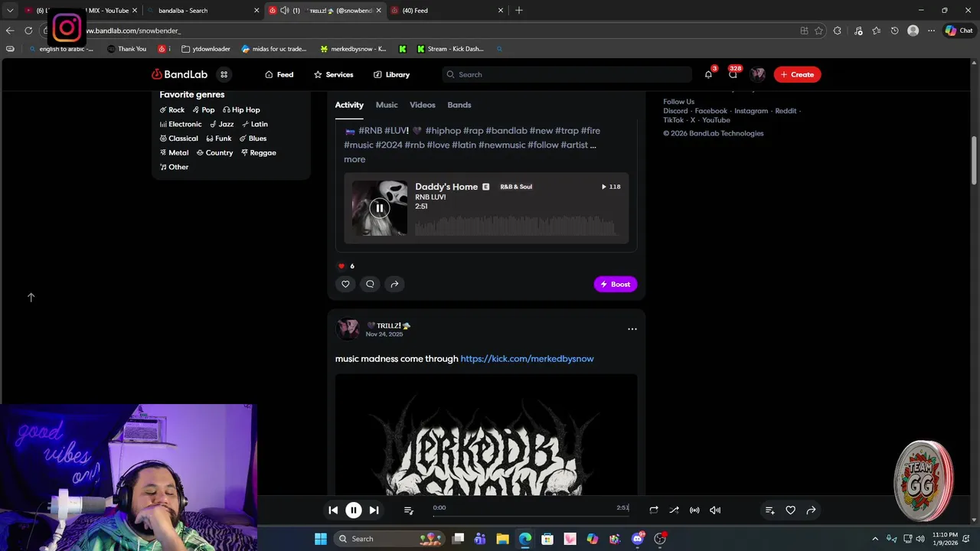The image size is (980, 551).
Task: Open the ytdownloader bookmark folder
Action: [x=206, y=49]
